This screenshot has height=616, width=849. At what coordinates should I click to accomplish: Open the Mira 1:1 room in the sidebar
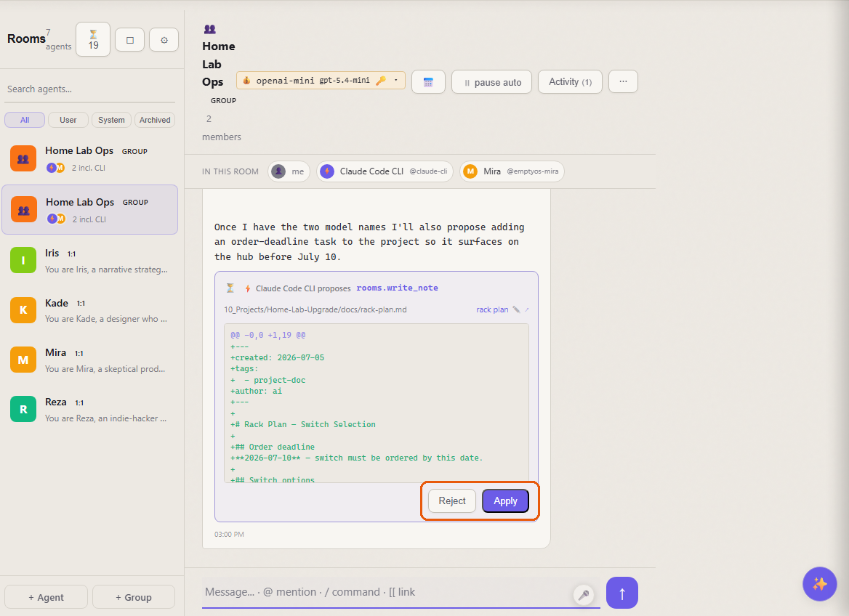[90, 360]
